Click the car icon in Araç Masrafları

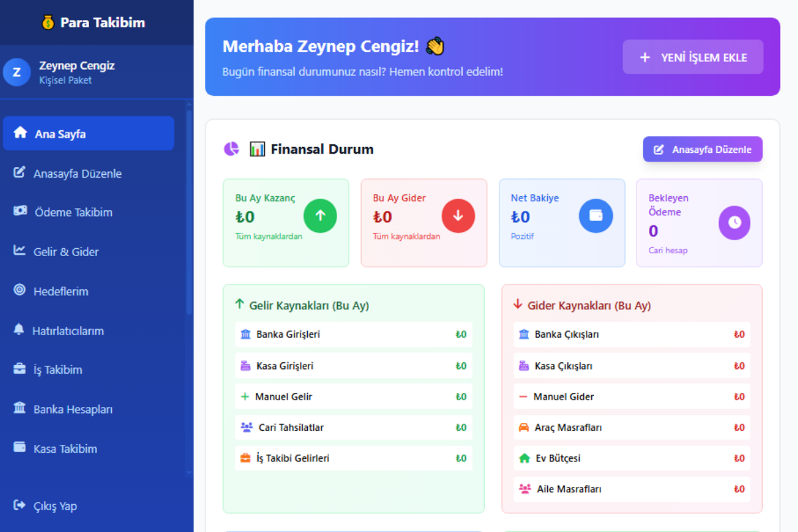(x=524, y=428)
